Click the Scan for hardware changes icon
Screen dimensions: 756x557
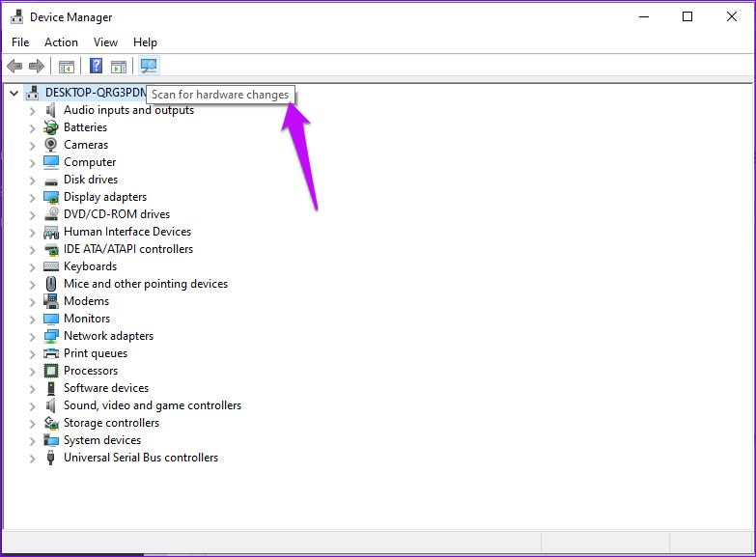(149, 66)
